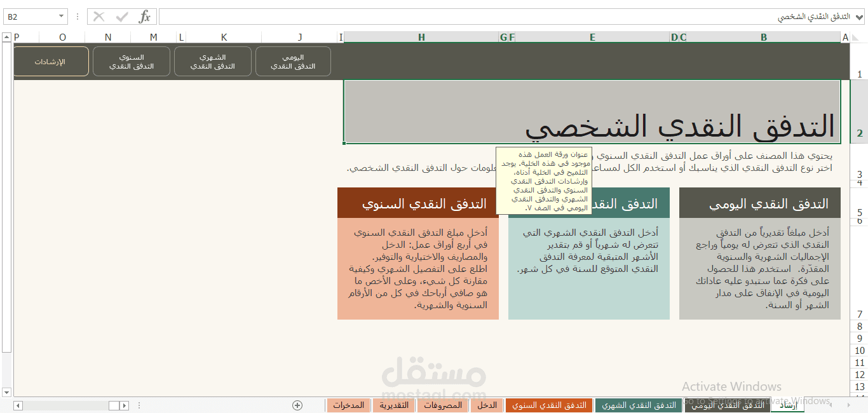This screenshot has height=413, width=868.
Task: Click the التدفق النقدي اليومي card header
Action: 759,203
